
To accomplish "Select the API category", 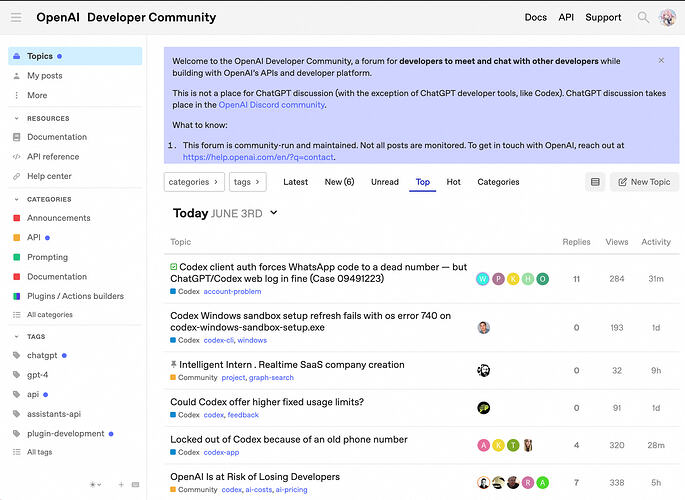I will click(x=34, y=238).
